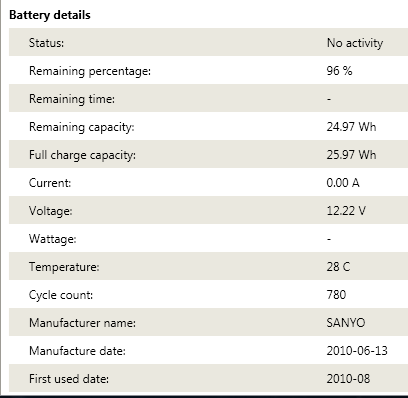The height and width of the screenshot is (398, 408).
Task: Click the Cycle count value 780
Action: (336, 295)
